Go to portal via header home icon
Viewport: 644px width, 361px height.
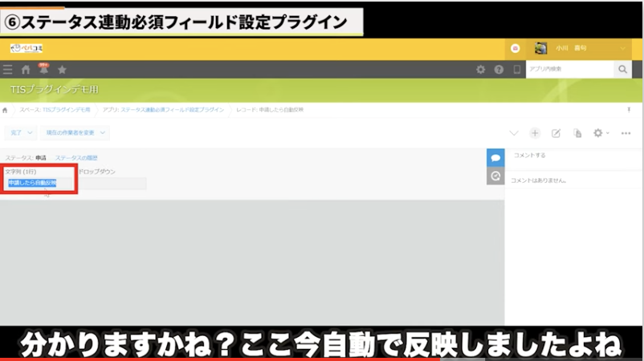(x=26, y=70)
